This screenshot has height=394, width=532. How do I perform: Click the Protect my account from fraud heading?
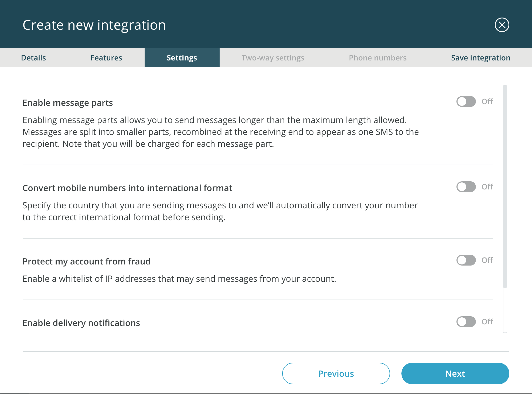pyautogui.click(x=87, y=261)
